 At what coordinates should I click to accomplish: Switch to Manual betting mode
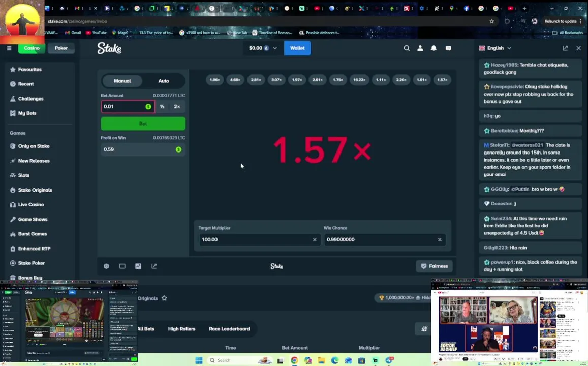(122, 81)
